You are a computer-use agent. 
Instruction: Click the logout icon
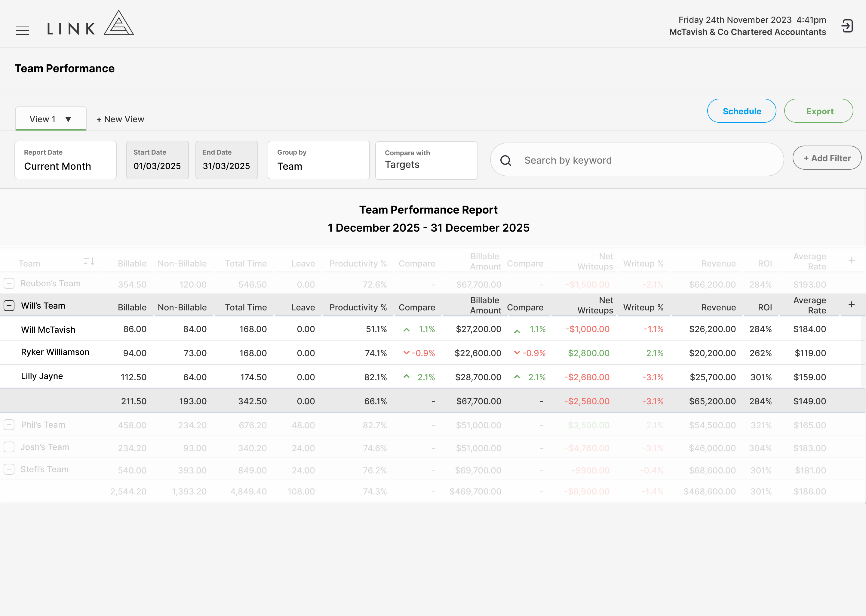[x=847, y=26]
